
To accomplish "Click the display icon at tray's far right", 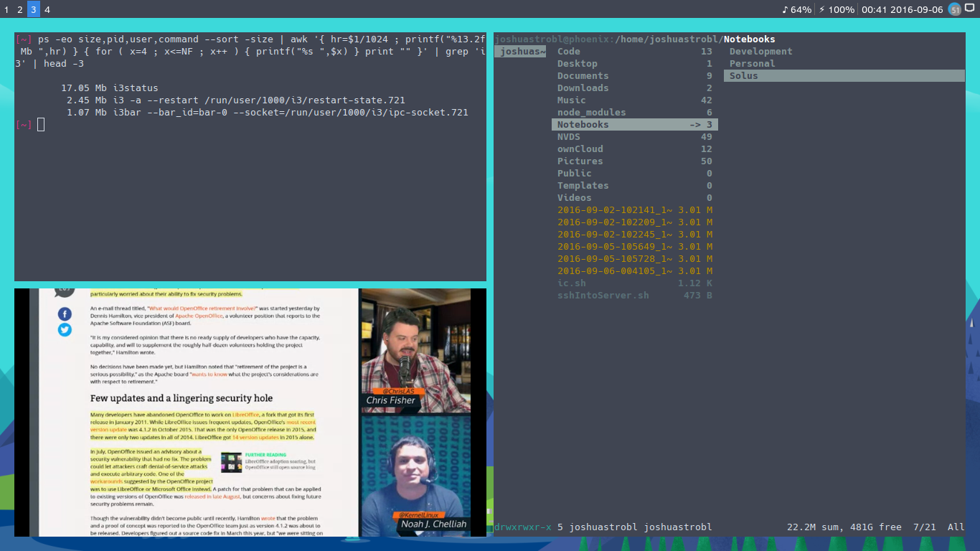I will click(x=970, y=9).
